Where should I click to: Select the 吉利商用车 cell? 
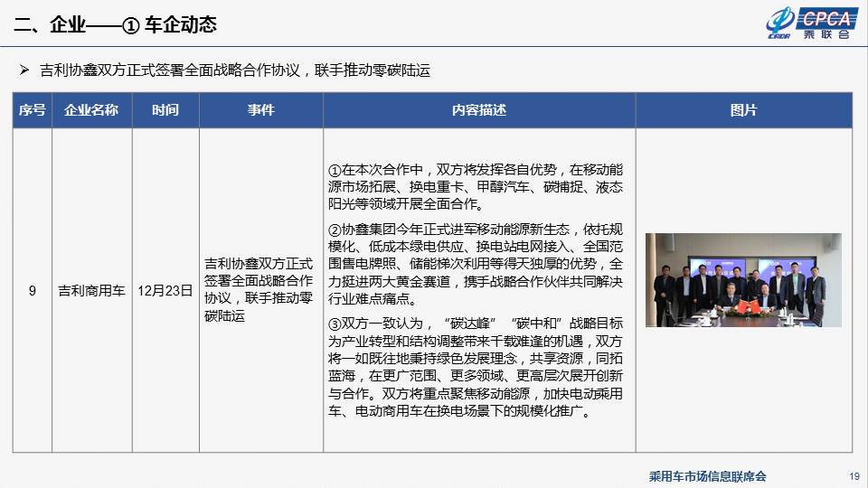tap(92, 290)
